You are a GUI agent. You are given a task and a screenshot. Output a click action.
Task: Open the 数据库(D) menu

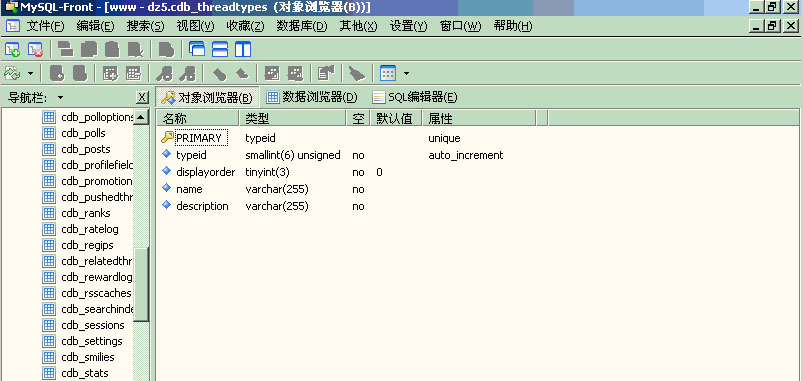pos(302,26)
